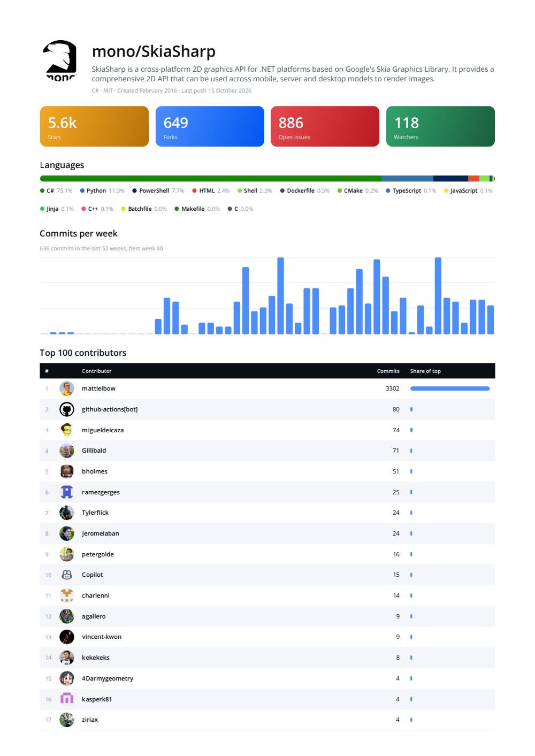Open ramezgerges contributor name
This screenshot has width=535, height=756.
(x=101, y=492)
